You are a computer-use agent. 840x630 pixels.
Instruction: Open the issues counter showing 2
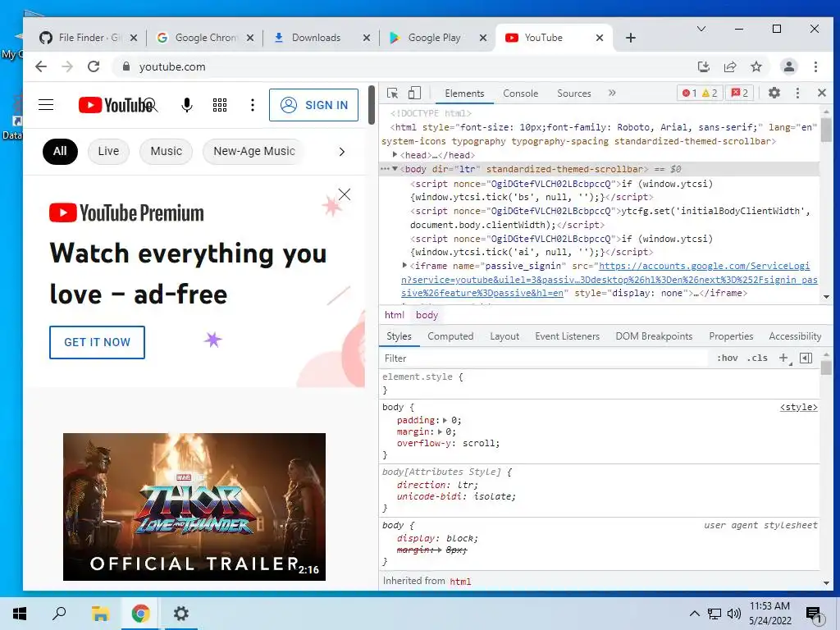pos(739,94)
